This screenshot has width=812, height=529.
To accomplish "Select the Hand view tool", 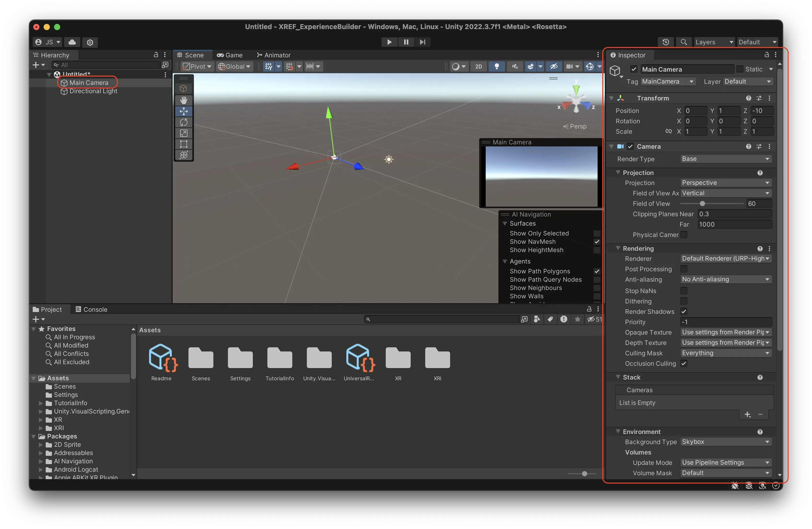I will (184, 100).
